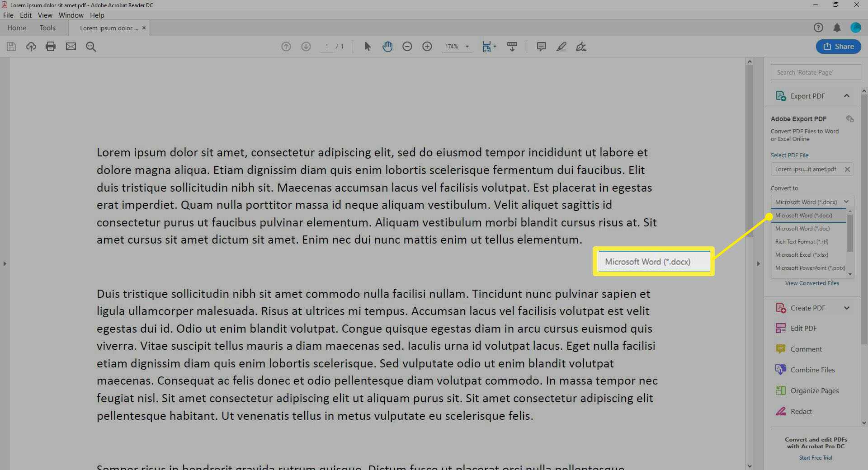Image resolution: width=868 pixels, height=470 pixels.
Task: Select Microsoft Word (*.doc) option
Action: click(x=809, y=229)
